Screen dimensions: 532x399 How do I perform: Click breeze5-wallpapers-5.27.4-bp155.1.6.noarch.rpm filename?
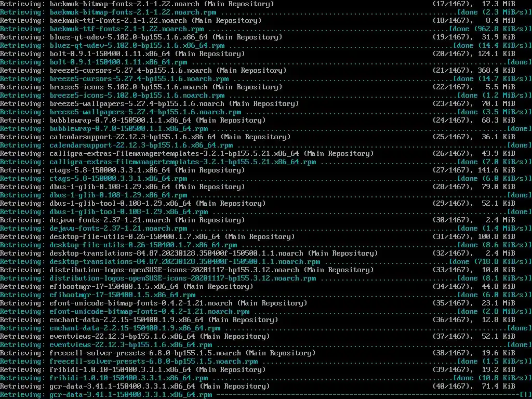pos(145,112)
